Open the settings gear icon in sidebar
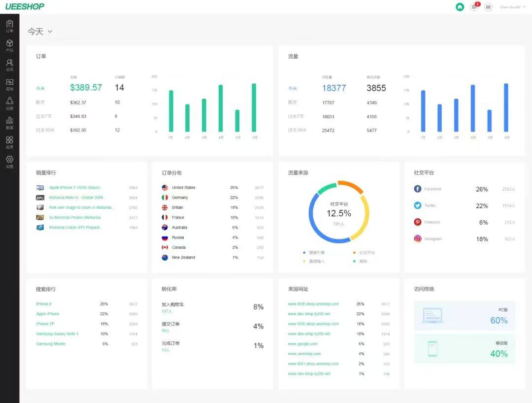This screenshot has width=532, height=403. 9,162
